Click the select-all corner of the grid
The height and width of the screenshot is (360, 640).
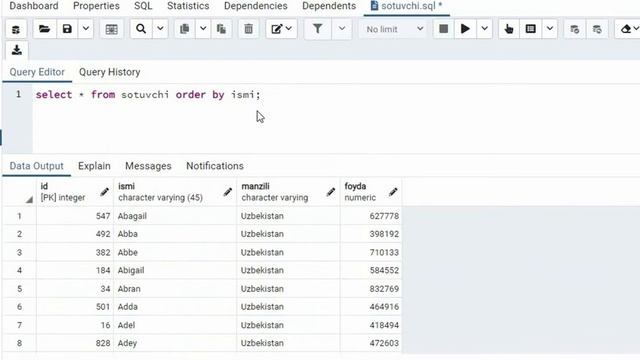pos(20,192)
